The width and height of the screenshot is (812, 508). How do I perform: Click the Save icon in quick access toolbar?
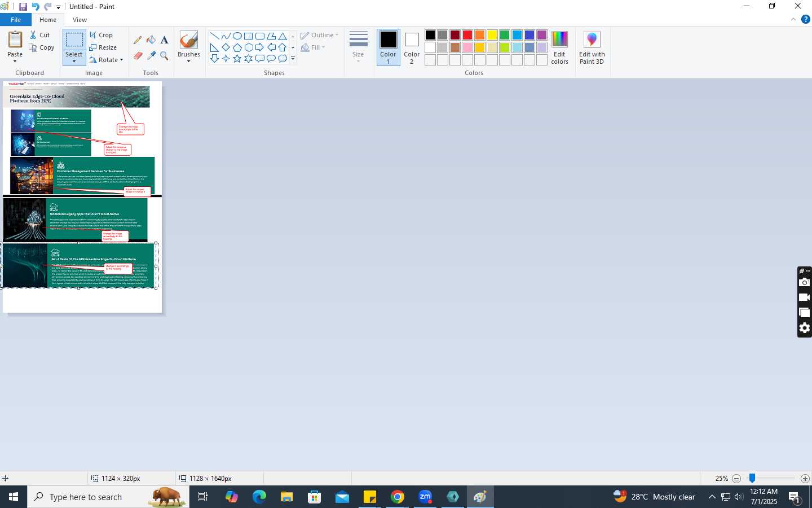pos(23,7)
